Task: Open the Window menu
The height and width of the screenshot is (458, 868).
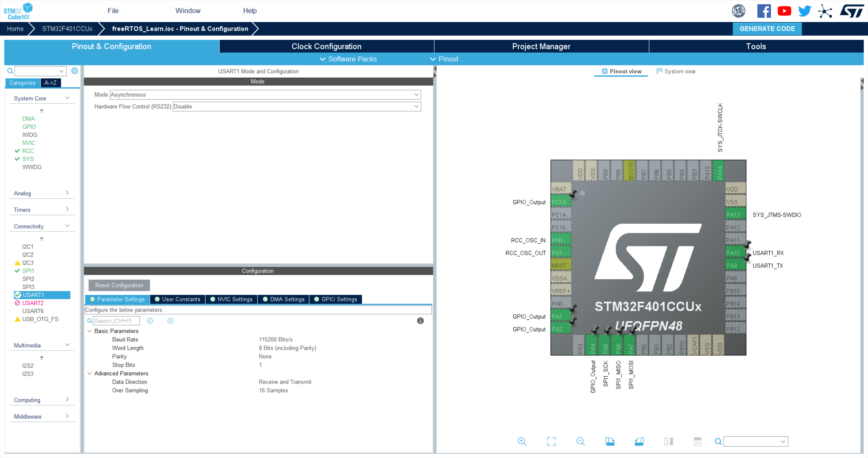Action: pyautogui.click(x=188, y=11)
